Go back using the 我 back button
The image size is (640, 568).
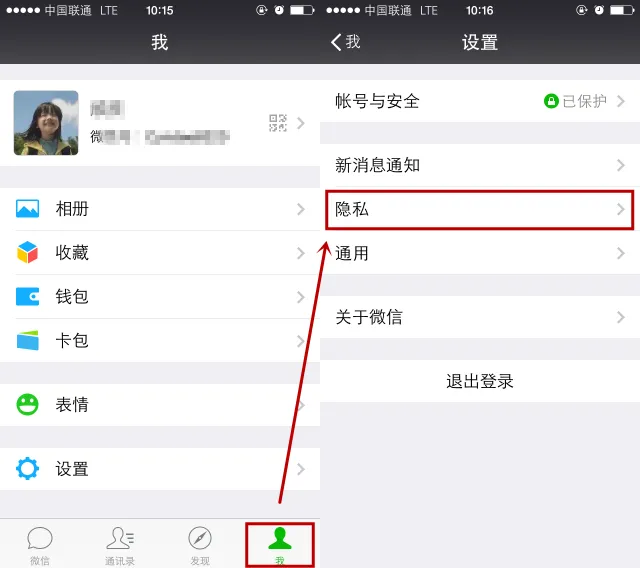[345, 42]
